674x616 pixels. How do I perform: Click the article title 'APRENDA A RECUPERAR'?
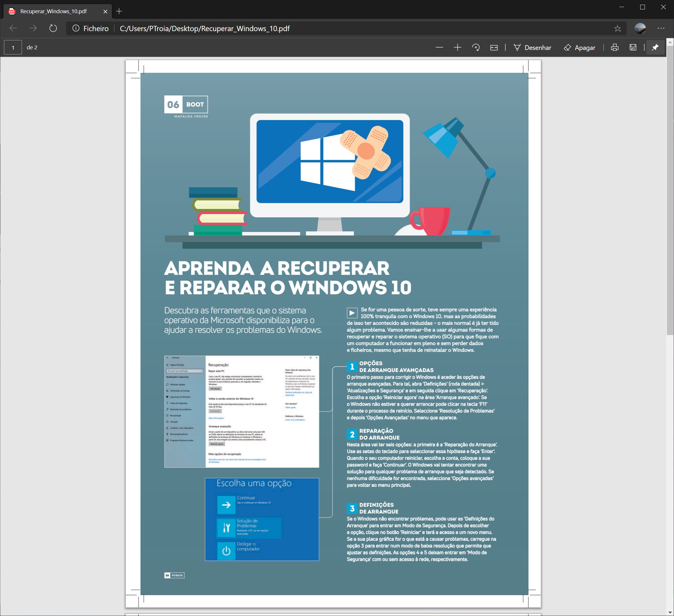point(277,268)
